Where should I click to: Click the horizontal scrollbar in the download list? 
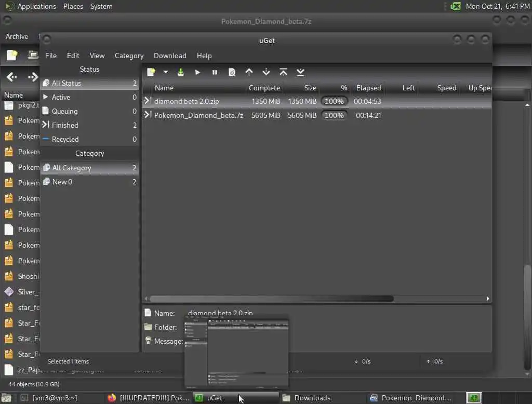coord(271,299)
